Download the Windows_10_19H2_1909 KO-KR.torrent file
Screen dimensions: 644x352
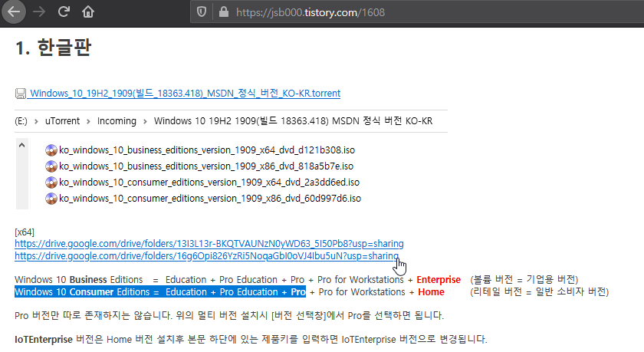pyautogui.click(x=185, y=94)
